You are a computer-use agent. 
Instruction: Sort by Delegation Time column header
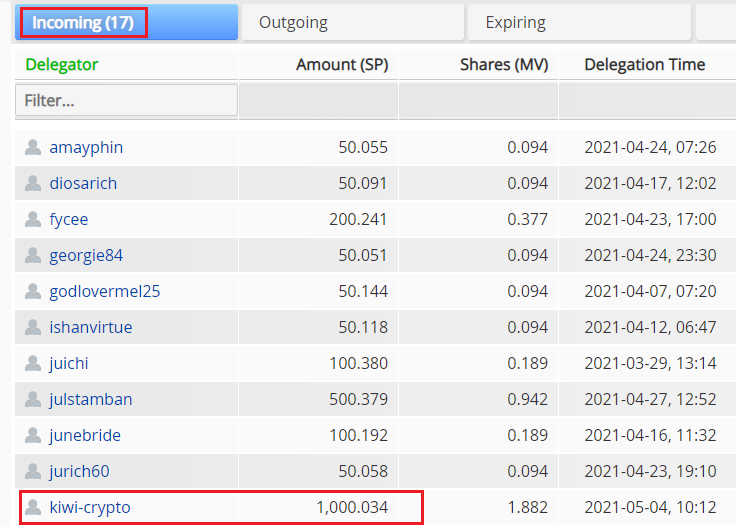pyautogui.click(x=644, y=64)
